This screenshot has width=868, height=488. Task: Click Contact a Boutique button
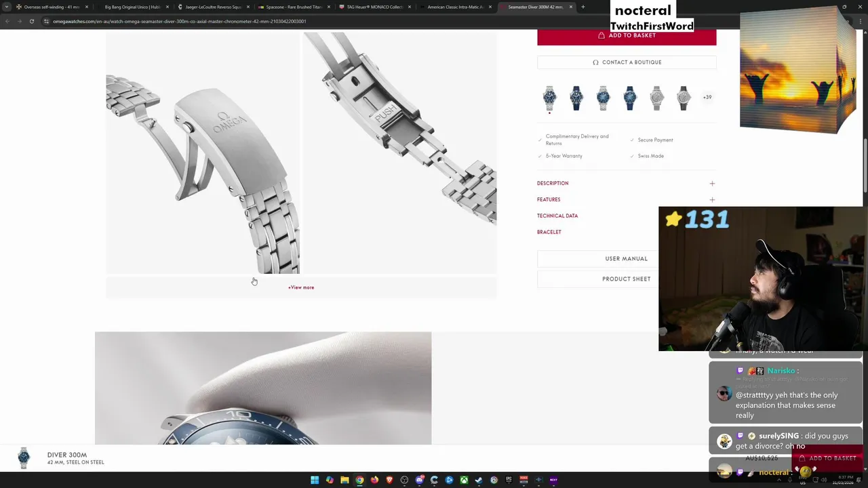click(x=627, y=62)
